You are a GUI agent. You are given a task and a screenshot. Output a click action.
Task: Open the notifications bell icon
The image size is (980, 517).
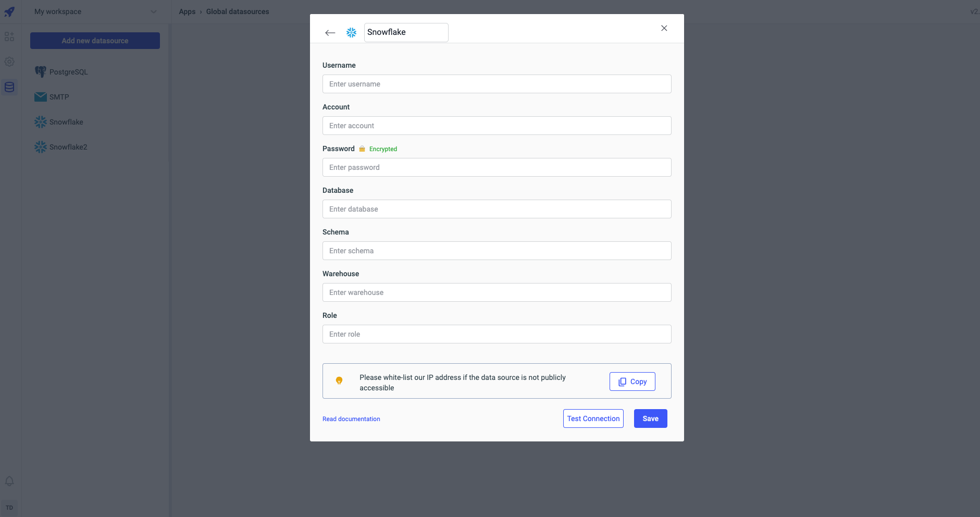coord(9,481)
